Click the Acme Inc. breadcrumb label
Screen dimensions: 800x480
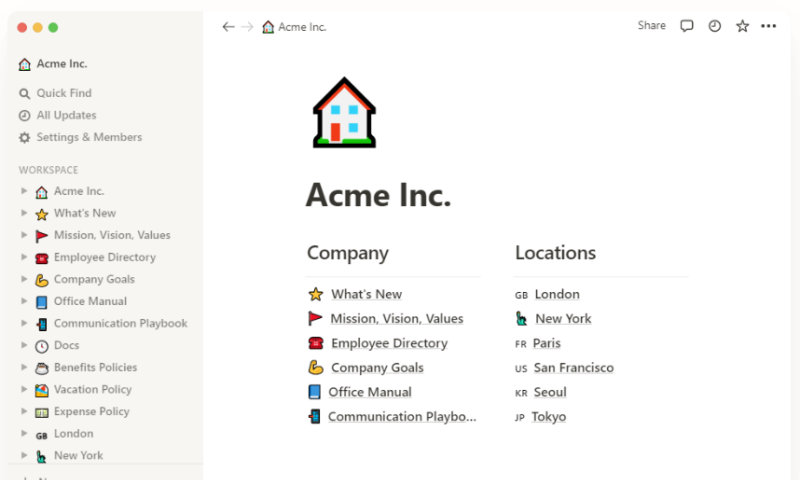(x=302, y=27)
